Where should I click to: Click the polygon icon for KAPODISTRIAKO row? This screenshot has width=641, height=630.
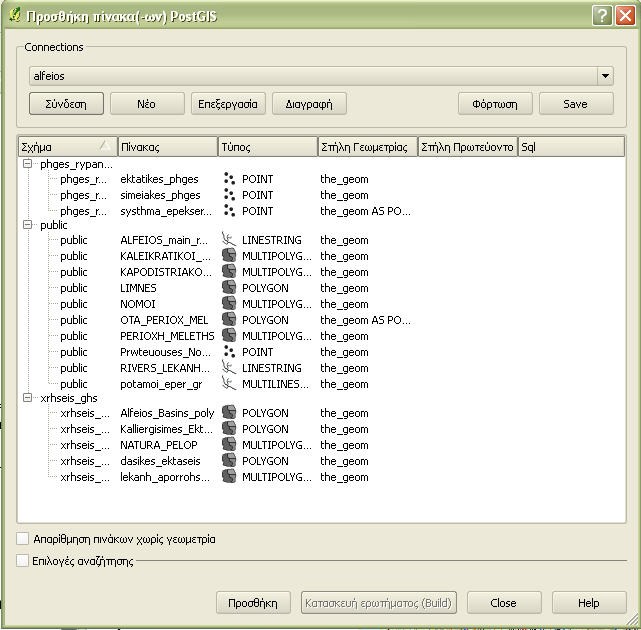[x=229, y=271]
